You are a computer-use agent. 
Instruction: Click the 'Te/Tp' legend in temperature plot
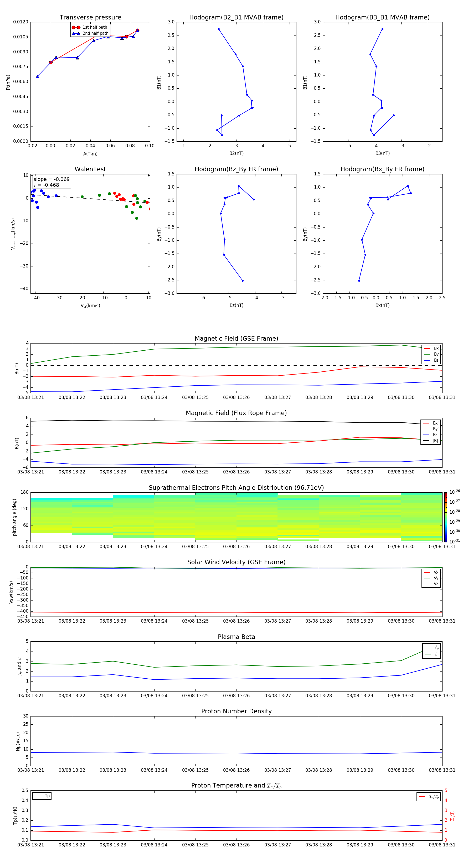(x=429, y=796)
